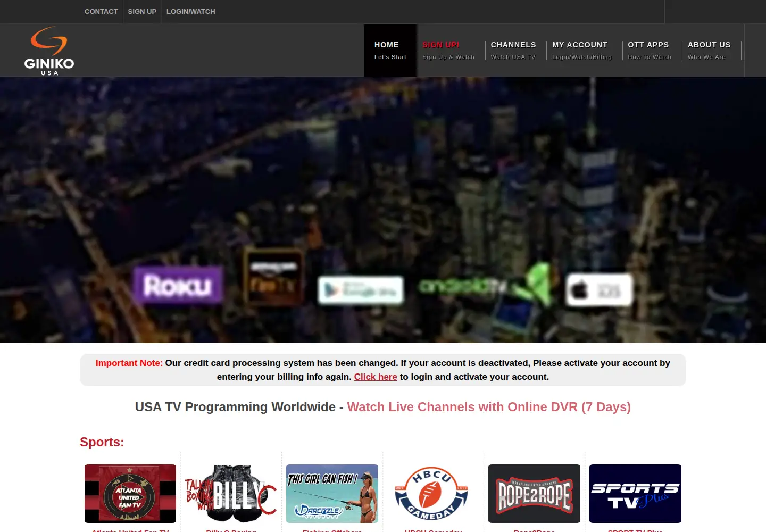Image resolution: width=766 pixels, height=532 pixels.
Task: Follow the 'Click here' billing link
Action: click(376, 377)
